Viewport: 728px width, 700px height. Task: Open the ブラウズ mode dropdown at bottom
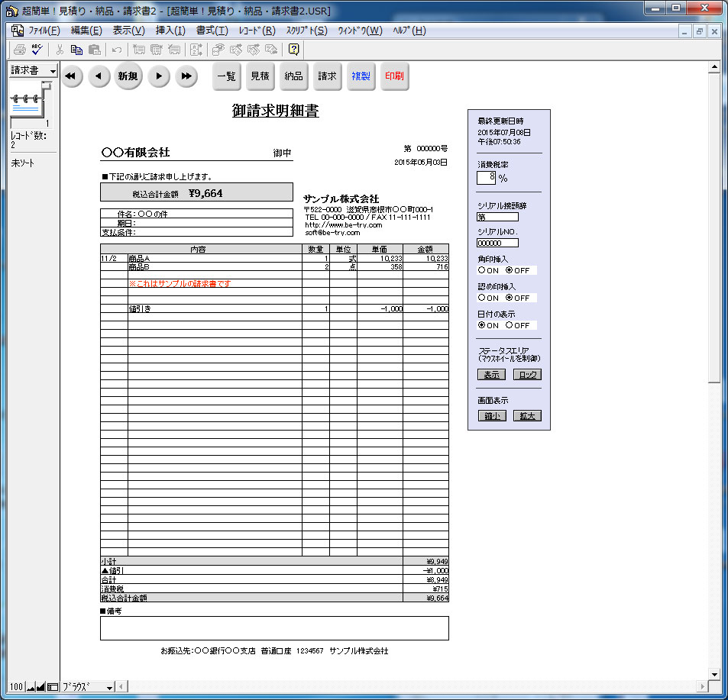click(x=87, y=687)
